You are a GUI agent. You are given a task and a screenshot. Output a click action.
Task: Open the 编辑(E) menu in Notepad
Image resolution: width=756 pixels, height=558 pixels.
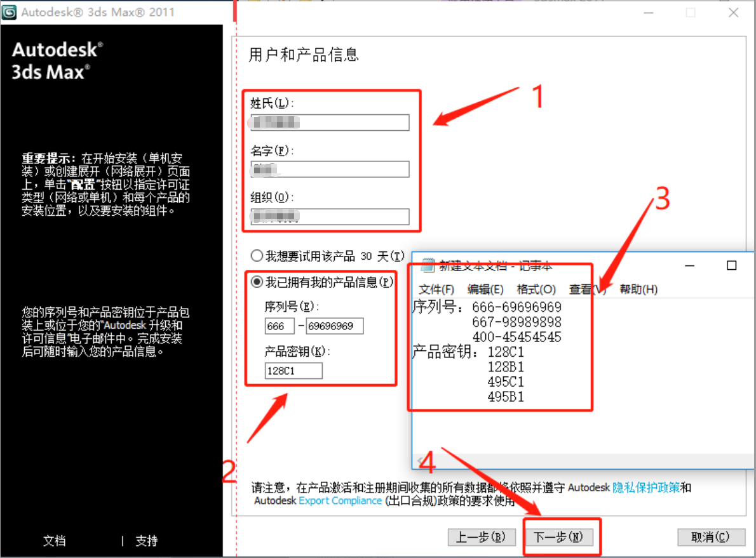[485, 289]
